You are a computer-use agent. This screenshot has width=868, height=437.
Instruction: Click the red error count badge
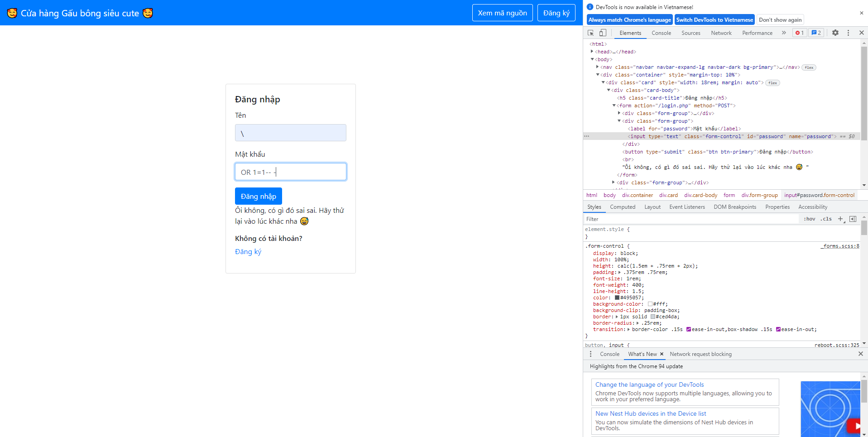(x=800, y=33)
